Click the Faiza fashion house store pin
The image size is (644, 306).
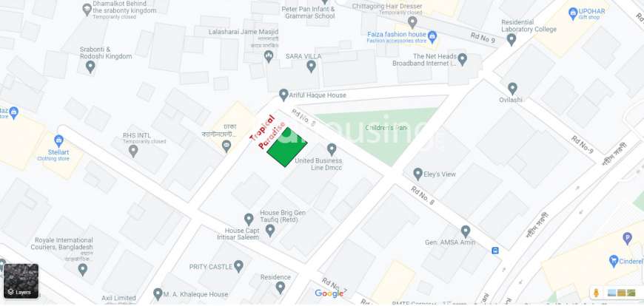coord(432,38)
